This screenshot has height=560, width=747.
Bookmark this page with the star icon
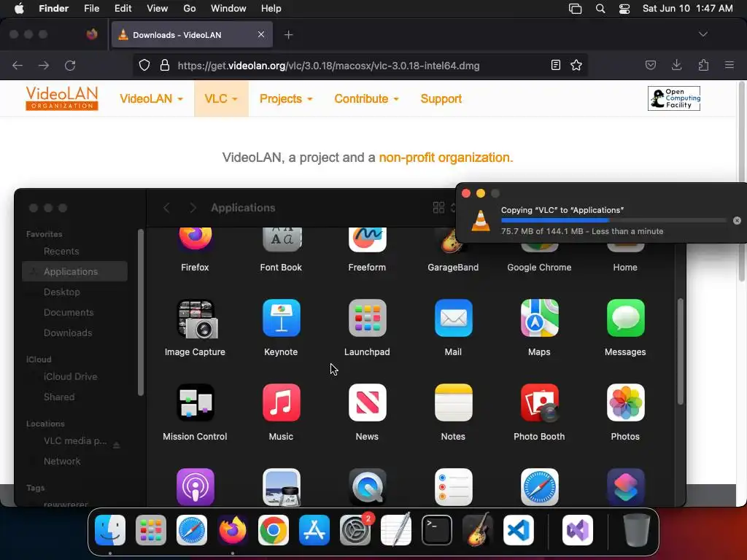[576, 65]
